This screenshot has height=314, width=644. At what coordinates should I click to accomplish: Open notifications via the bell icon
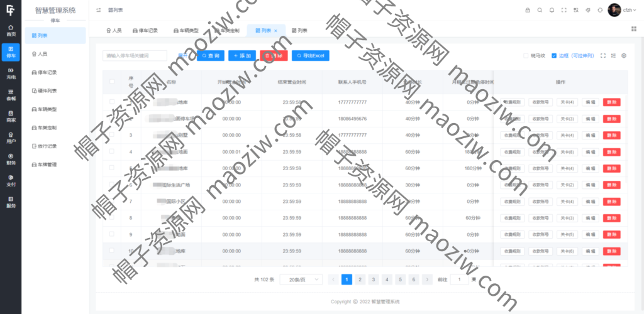pyautogui.click(x=552, y=10)
